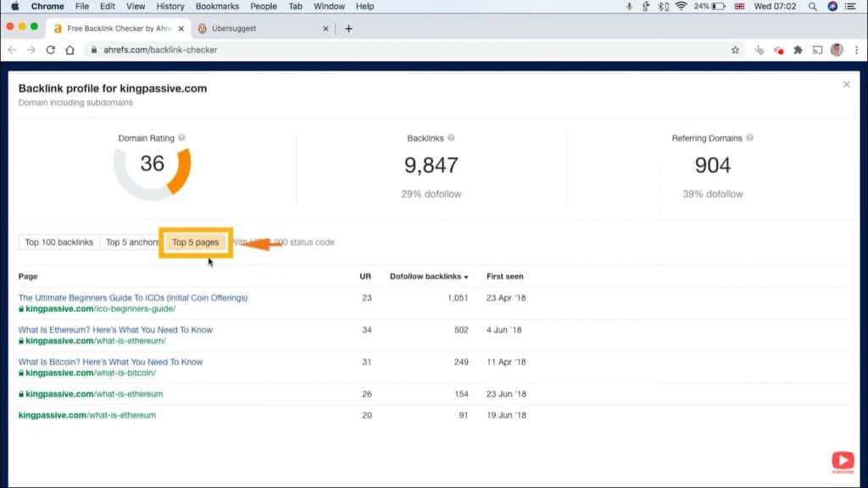This screenshot has height=488, width=868.
Task: Go to the browser home page
Action: pyautogui.click(x=70, y=50)
